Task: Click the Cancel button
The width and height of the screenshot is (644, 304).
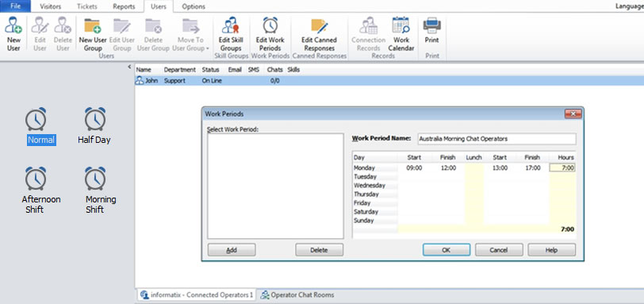Action: click(499, 250)
